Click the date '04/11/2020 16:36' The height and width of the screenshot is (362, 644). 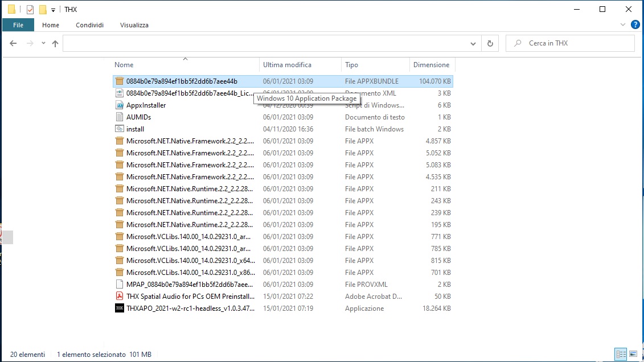tap(288, 129)
